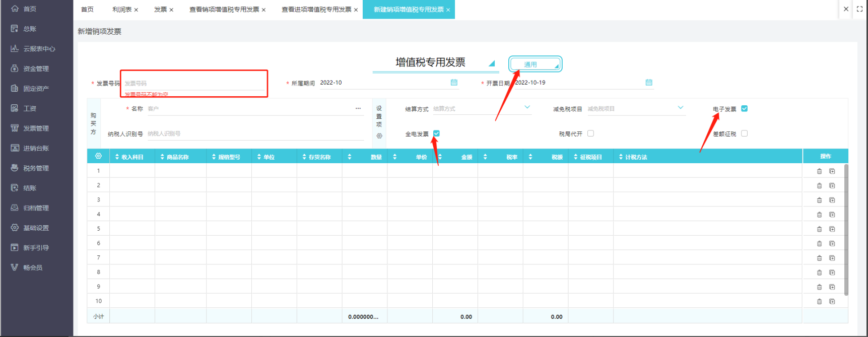The width and height of the screenshot is (868, 337).
Task: Click the 发票号码 input field
Action: 194,83
